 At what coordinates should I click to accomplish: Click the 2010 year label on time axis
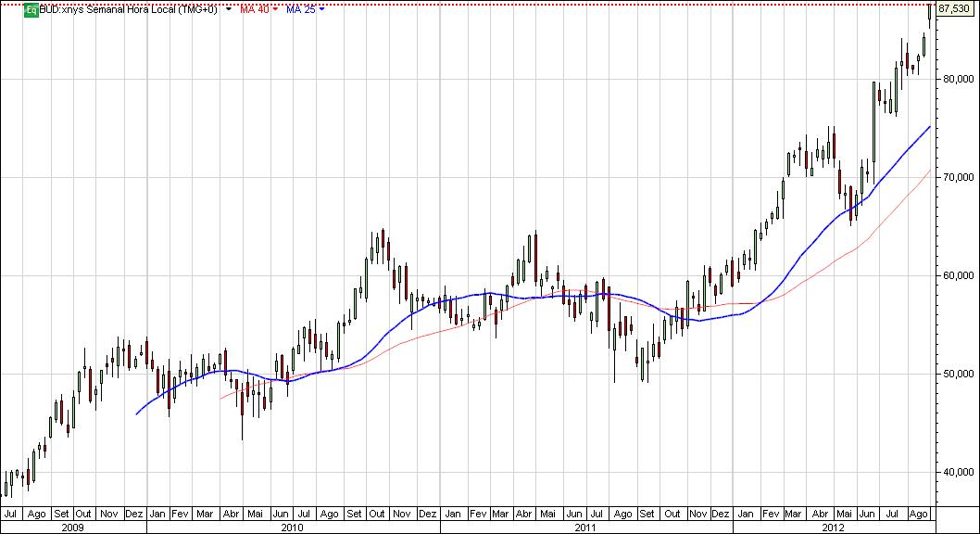tap(293, 528)
